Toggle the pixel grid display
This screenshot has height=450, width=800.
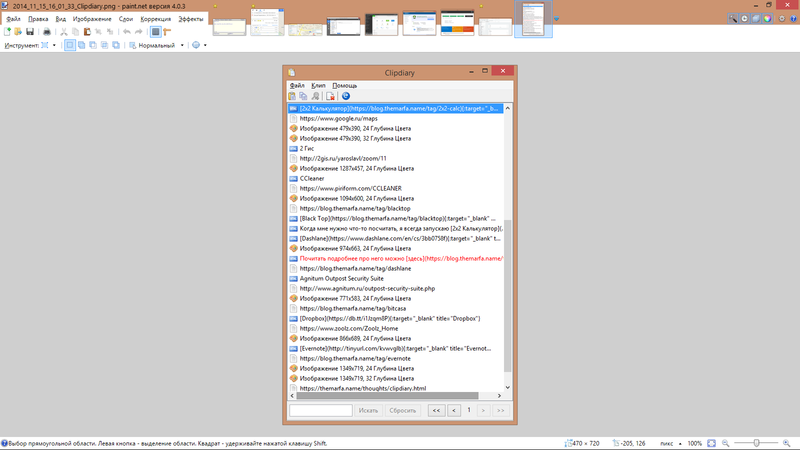156,32
